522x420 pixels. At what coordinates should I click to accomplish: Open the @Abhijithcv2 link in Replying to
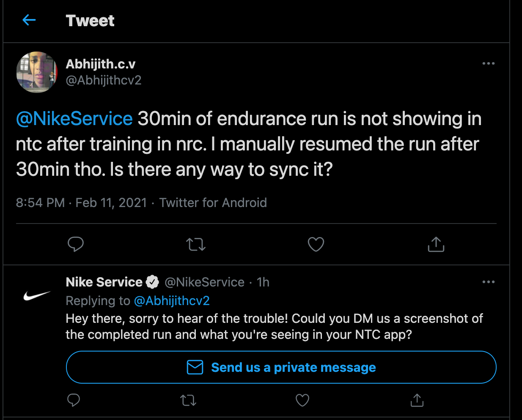172,300
